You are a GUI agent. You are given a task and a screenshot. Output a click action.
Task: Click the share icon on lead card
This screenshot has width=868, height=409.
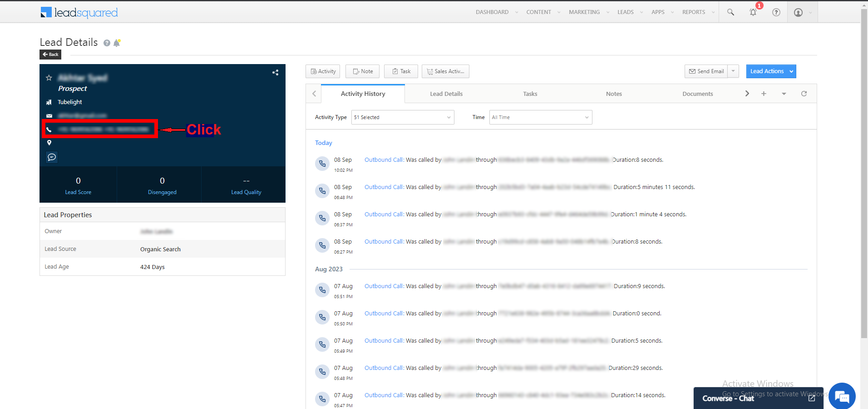[x=275, y=72]
